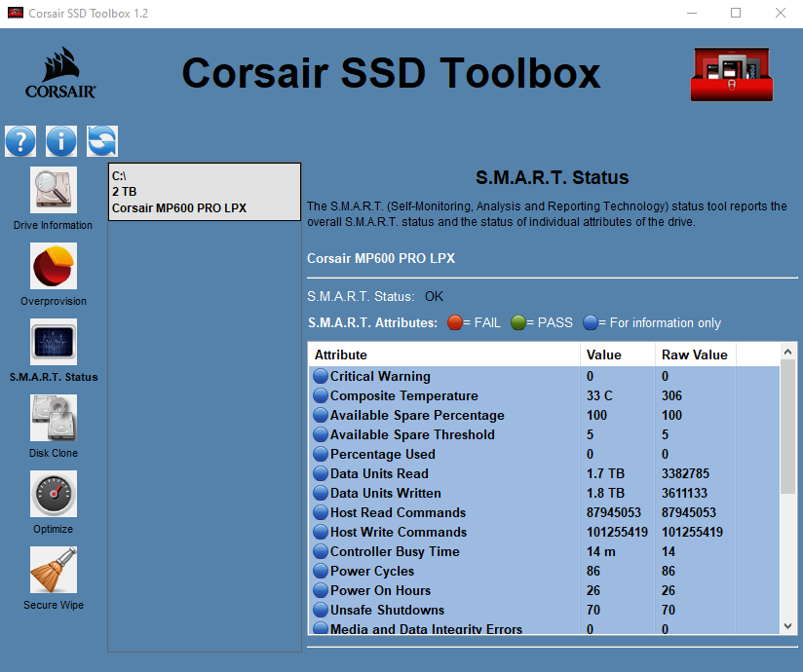Click the Raw Value column header
The image size is (803, 672).
(694, 355)
